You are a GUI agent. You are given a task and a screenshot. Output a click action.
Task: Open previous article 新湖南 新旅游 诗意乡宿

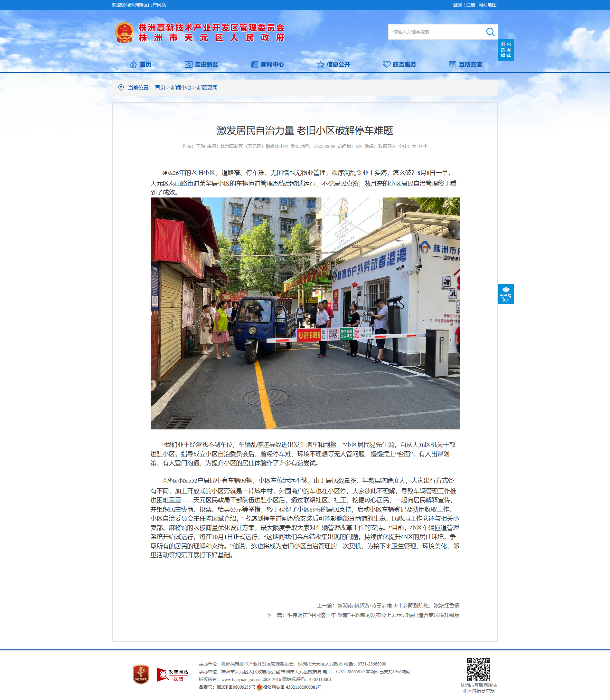click(398, 605)
